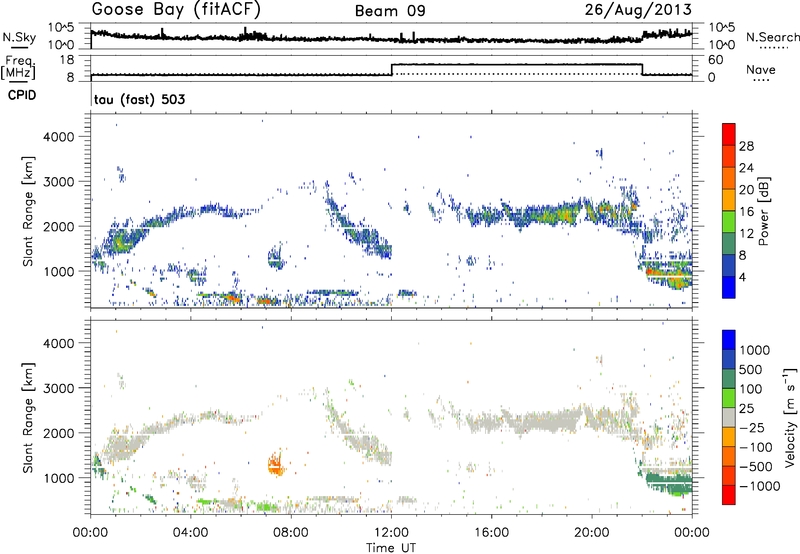Viewport: 800px width, 554px height.
Task: Click the date 26/Aug/2013
Action: click(638, 9)
